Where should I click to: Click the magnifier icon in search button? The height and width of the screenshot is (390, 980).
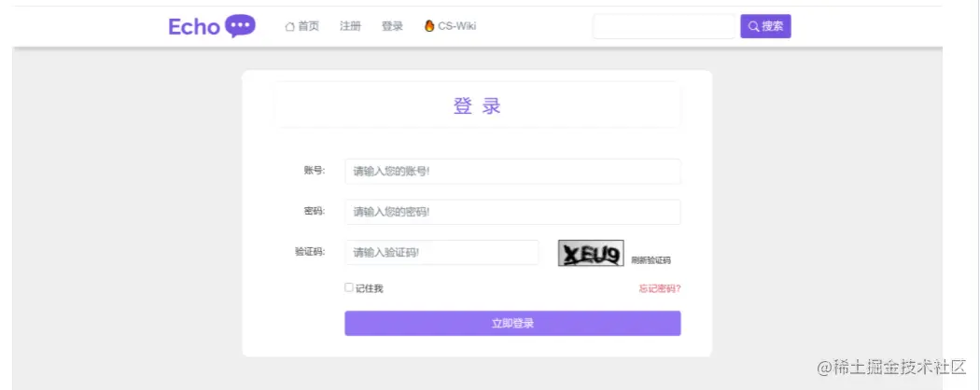pos(754,26)
